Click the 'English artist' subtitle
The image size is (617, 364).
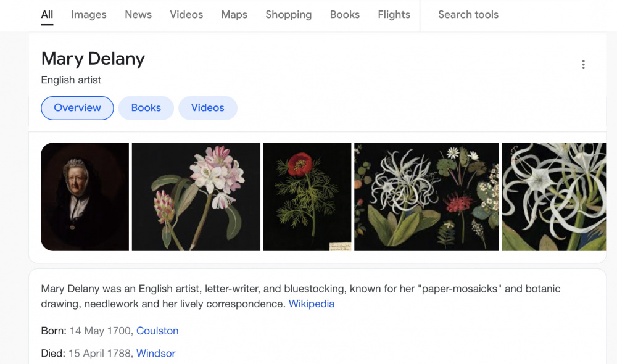[71, 80]
